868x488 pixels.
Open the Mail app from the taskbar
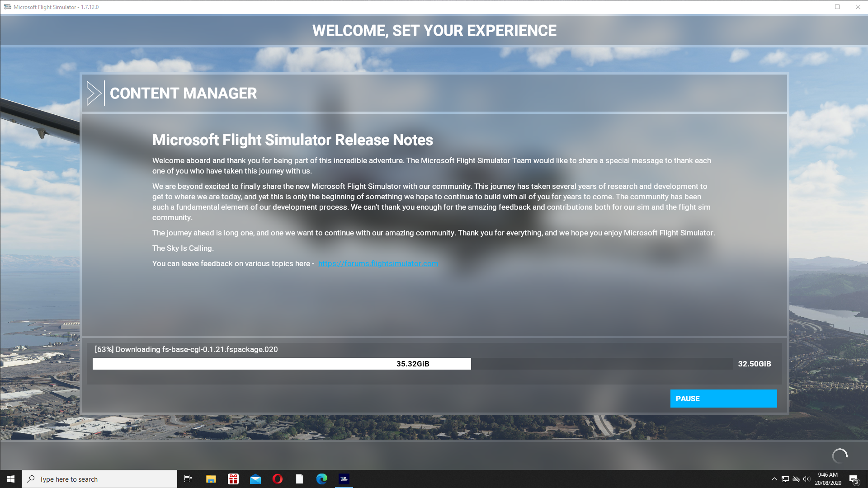point(255,479)
